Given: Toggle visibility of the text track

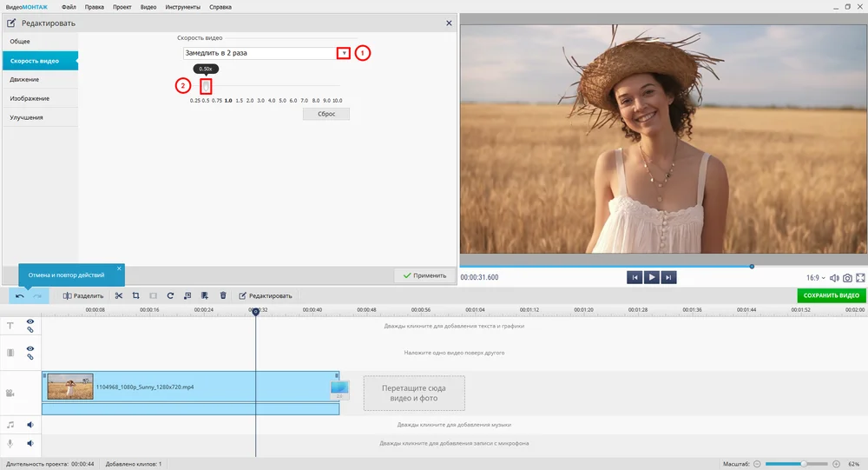Looking at the screenshot, I should [30, 321].
